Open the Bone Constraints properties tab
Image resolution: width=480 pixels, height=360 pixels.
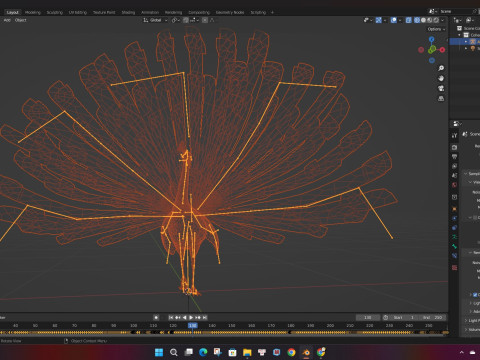[454, 256]
